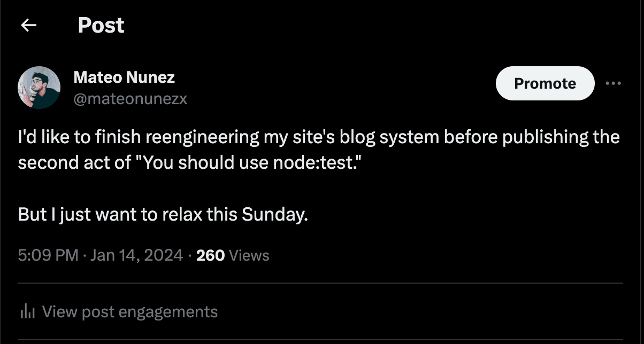Click the Promote button
The width and height of the screenshot is (644, 344).
[545, 83]
